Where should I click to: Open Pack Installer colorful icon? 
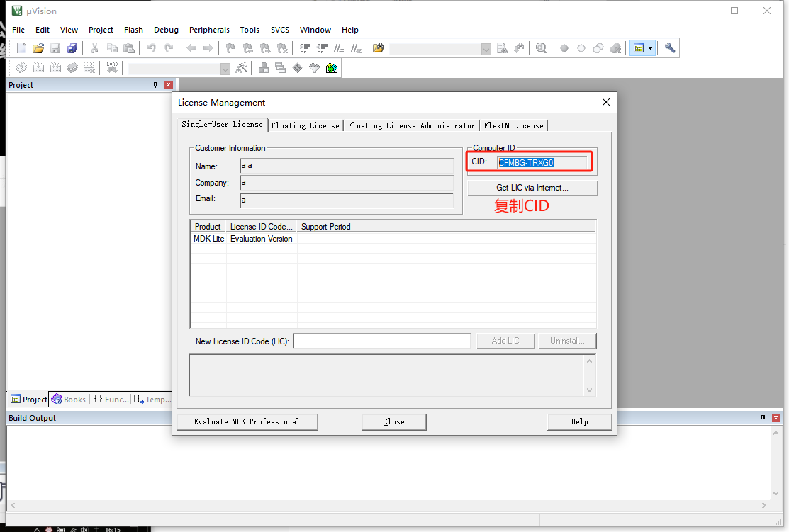332,68
